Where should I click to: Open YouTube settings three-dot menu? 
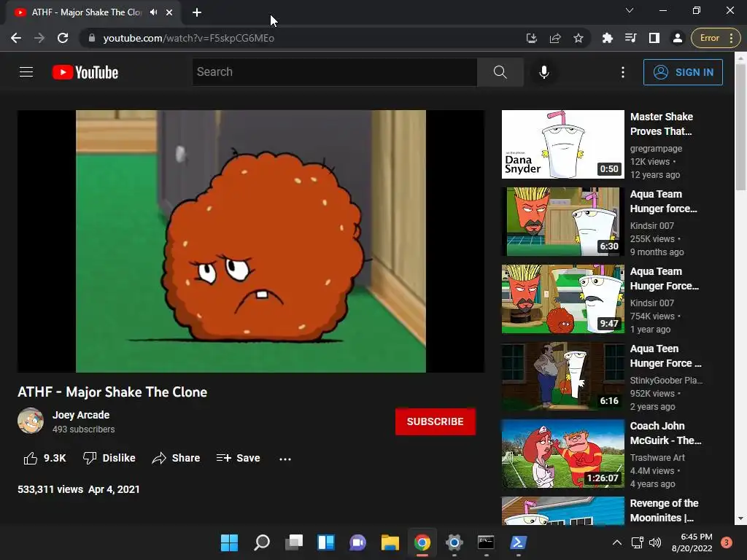point(623,72)
